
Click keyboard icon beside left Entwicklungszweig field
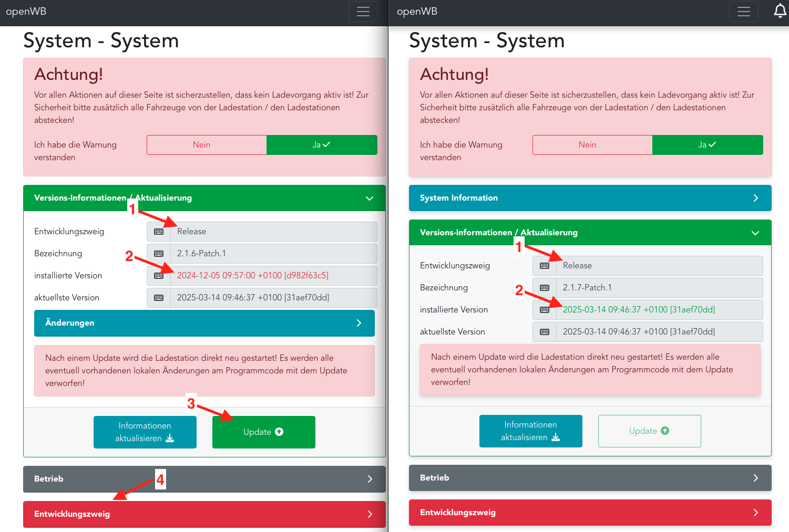tap(159, 232)
